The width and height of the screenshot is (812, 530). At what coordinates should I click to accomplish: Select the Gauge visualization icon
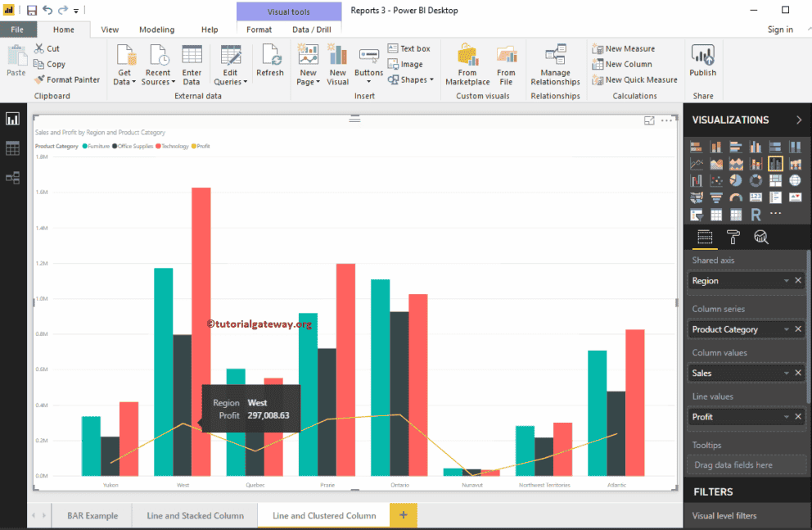coord(736,197)
